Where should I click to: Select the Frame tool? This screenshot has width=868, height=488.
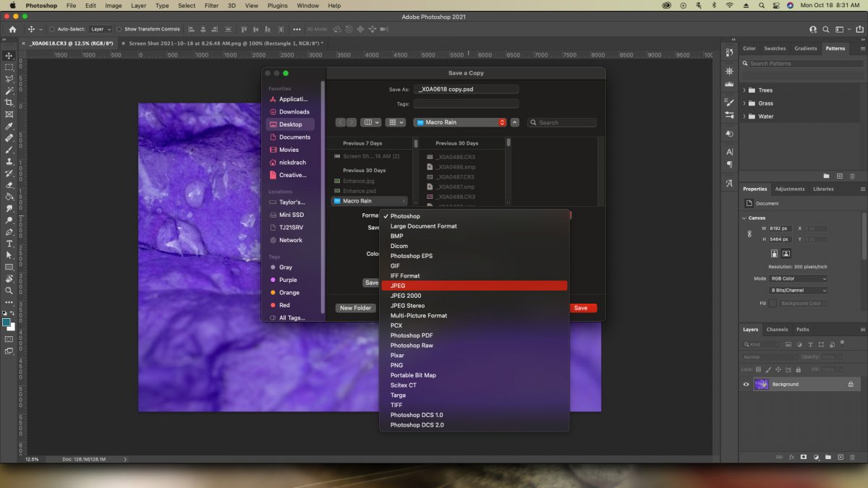tap(9, 114)
